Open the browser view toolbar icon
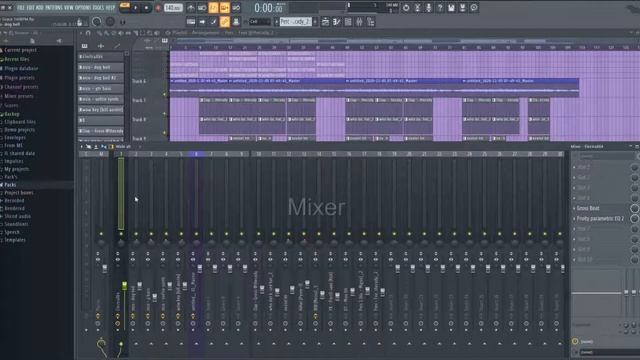The image size is (640, 360). coord(371,22)
